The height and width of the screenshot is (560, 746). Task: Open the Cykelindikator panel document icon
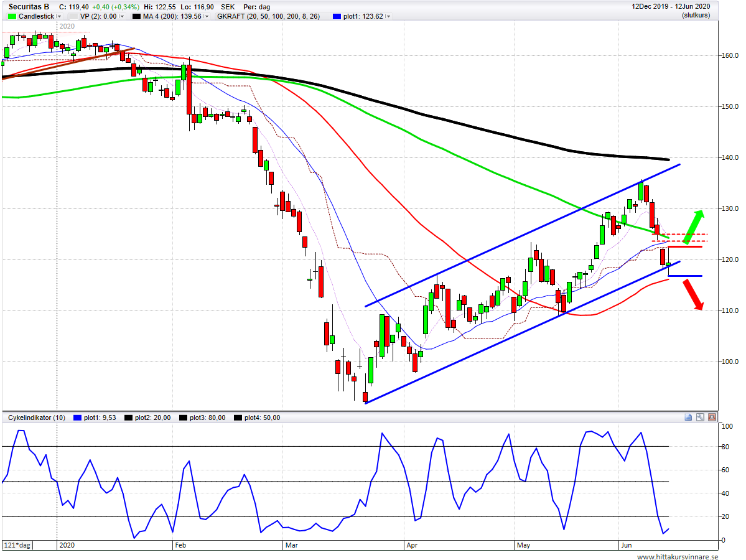(688, 418)
